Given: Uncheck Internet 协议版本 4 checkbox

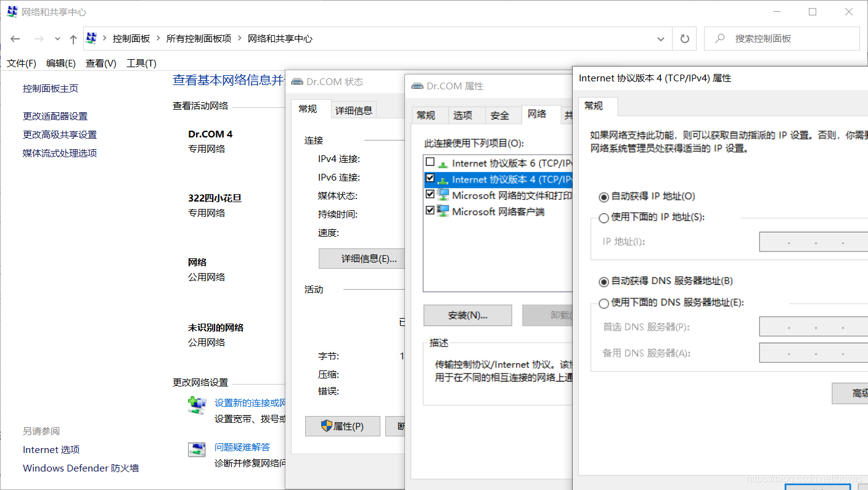Looking at the screenshot, I should 430,178.
